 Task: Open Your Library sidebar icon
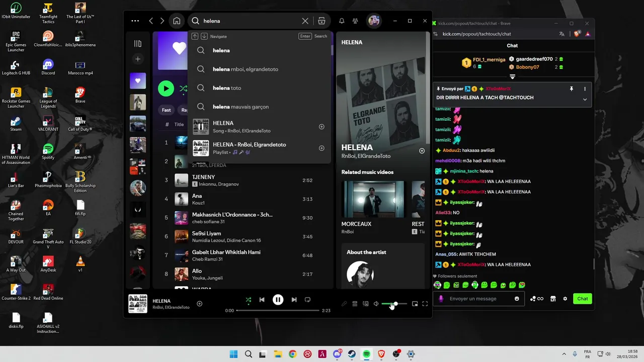(x=138, y=44)
